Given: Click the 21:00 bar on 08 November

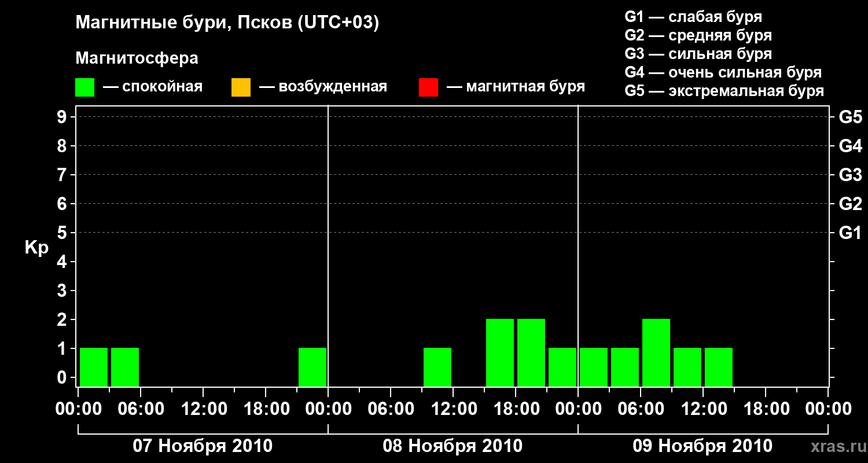Looking at the screenshot, I should tap(562, 367).
